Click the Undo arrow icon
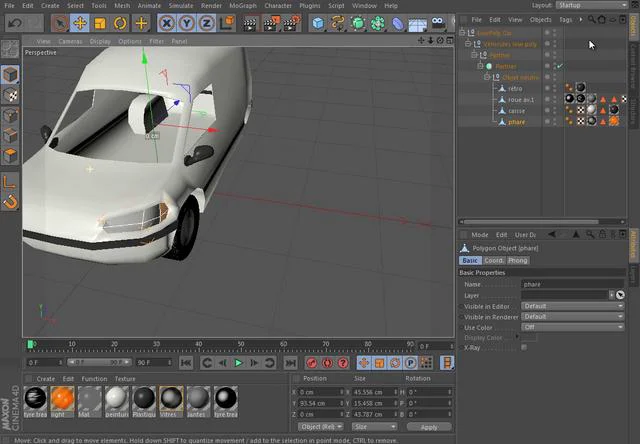Viewport: 640px width, 444px height. coord(15,23)
